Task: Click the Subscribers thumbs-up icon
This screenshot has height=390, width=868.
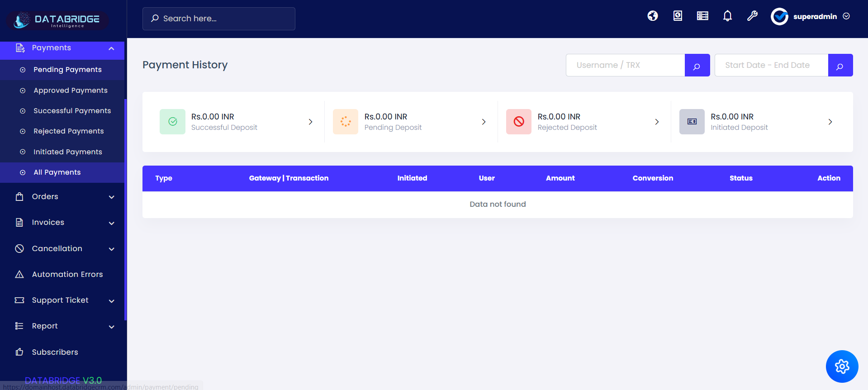Action: pos(19,352)
